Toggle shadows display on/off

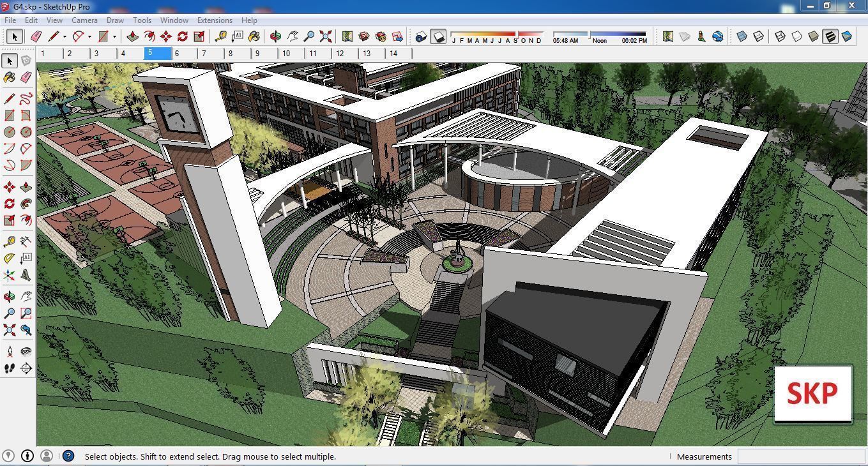[438, 36]
